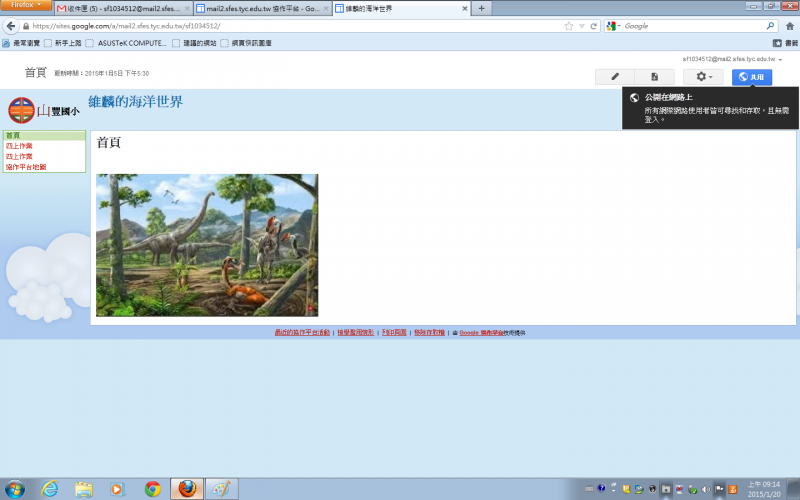800x500 pixels.
Task: Open the bookmarks menu at toolbar right
Action: point(785,43)
